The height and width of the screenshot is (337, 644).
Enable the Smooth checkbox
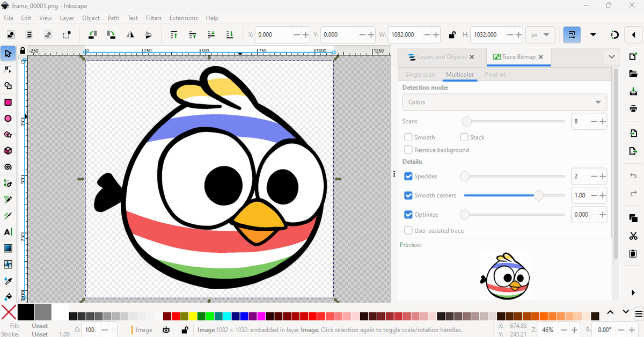pyautogui.click(x=408, y=137)
